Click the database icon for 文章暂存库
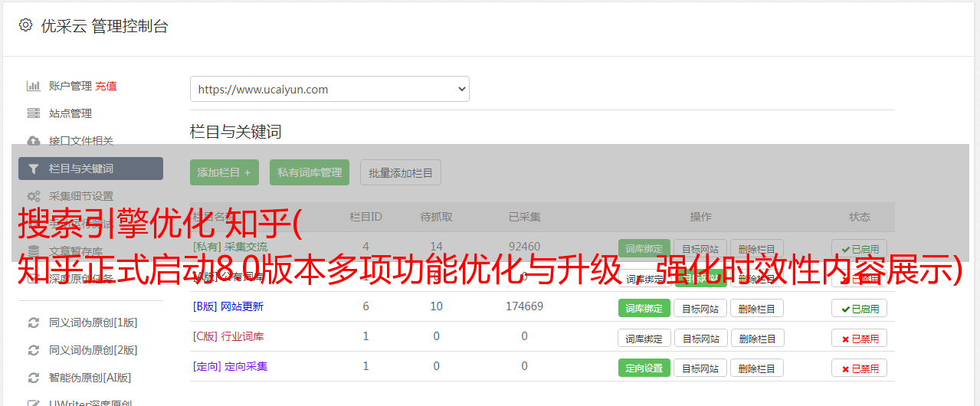This screenshot has height=406, width=980. coord(34,250)
